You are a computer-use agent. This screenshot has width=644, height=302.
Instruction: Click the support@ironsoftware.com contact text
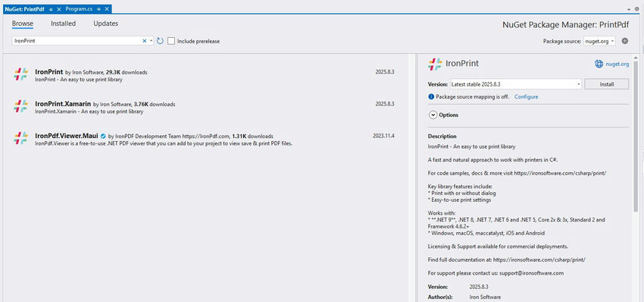point(531,273)
